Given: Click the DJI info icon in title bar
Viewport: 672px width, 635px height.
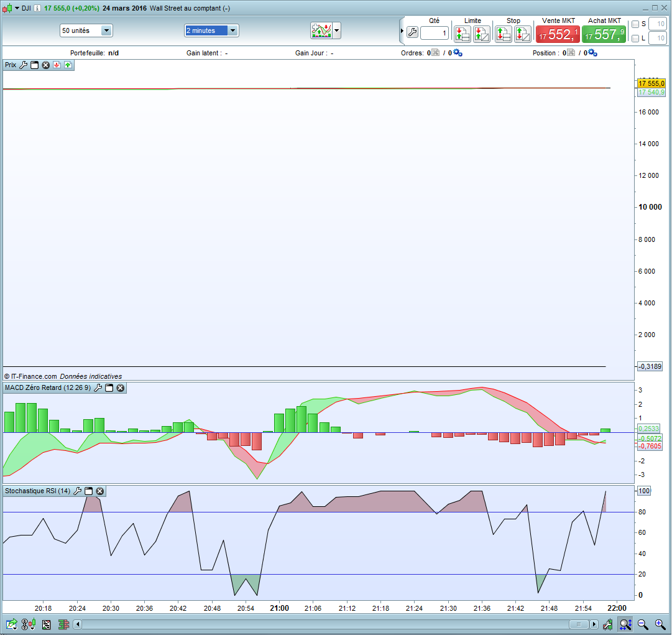Looking at the screenshot, I should pyautogui.click(x=37, y=8).
